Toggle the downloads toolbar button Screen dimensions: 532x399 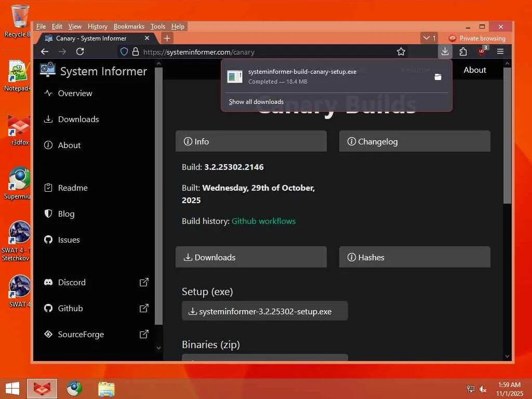(x=445, y=51)
